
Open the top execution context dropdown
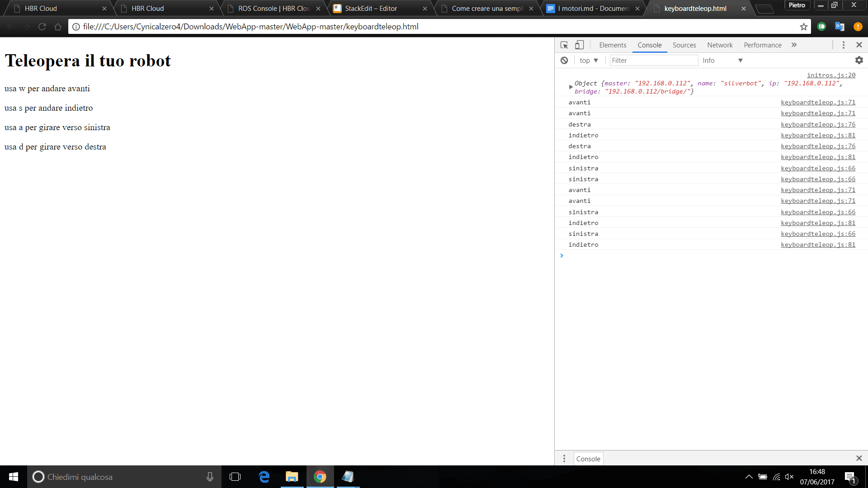(x=589, y=61)
